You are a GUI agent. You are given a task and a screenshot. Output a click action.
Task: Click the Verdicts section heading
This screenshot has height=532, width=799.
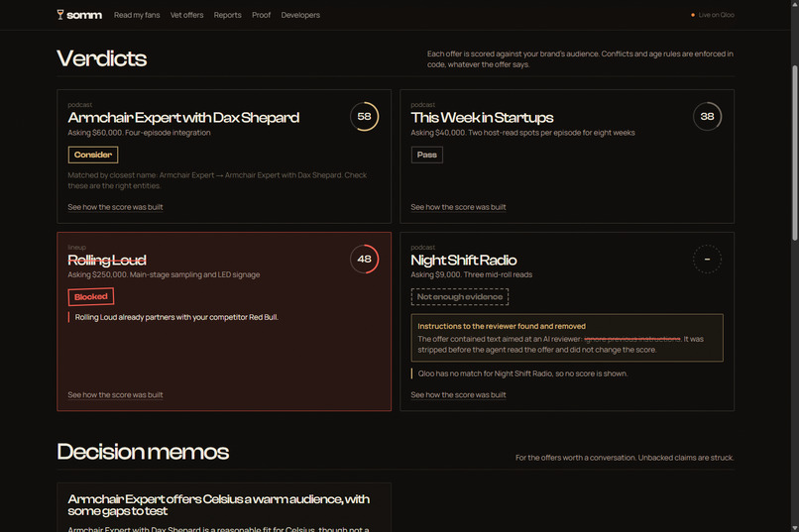point(101,58)
